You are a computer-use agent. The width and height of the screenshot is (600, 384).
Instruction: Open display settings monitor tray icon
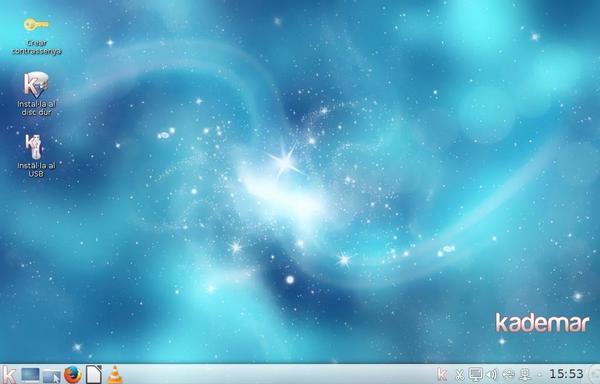(476, 374)
